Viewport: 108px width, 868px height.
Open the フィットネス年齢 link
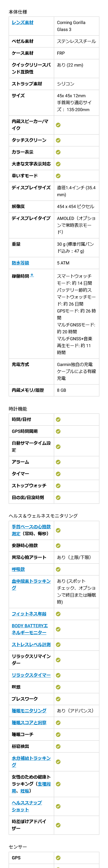(29, 614)
